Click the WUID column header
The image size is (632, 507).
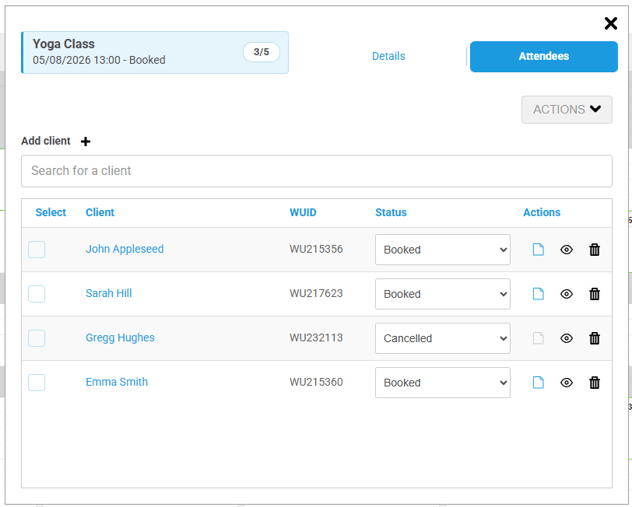[x=303, y=212]
